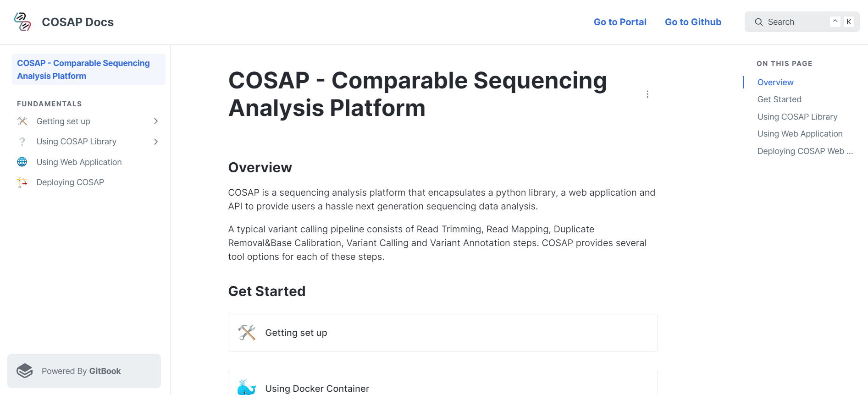Click the crane icon beside Deploying COSAP
The height and width of the screenshot is (395, 868).
tap(22, 182)
